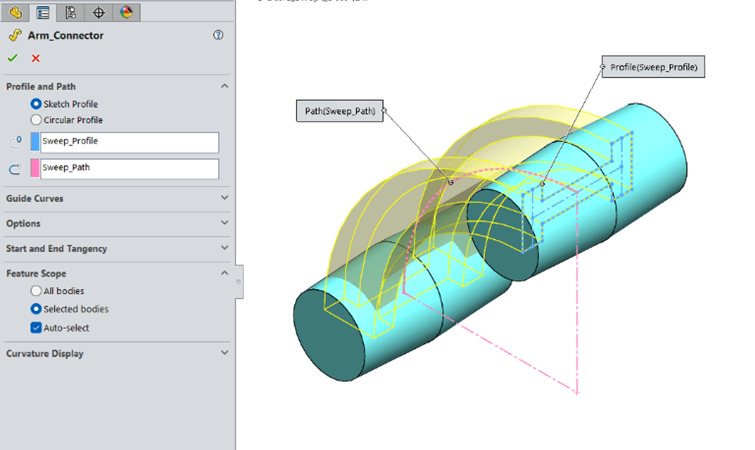Click the blue Sweep_Profile color swatch
Image resolution: width=755 pixels, height=450 pixels.
click(x=35, y=142)
